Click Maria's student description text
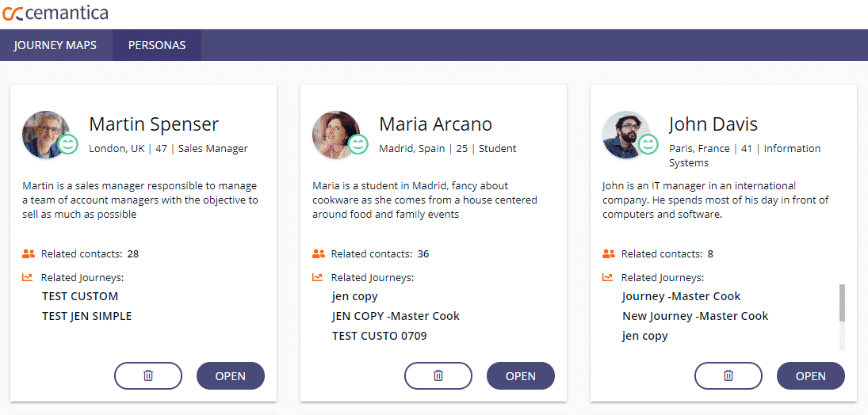The height and width of the screenshot is (415, 868). coord(425,200)
